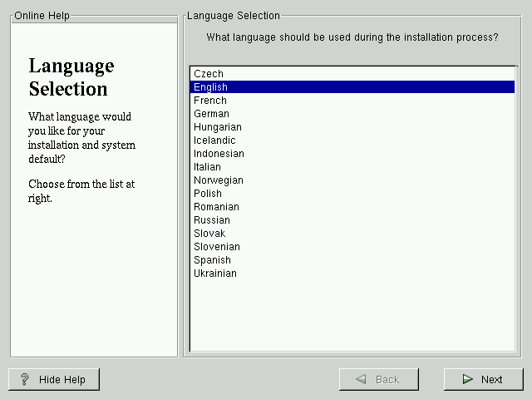The width and height of the screenshot is (532, 399).
Task: Choose Slovenian in the language list
Action: [x=217, y=247]
